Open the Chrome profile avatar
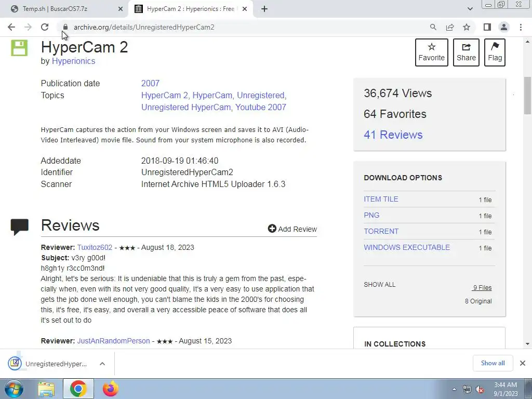This screenshot has height=399, width=532. click(x=504, y=27)
